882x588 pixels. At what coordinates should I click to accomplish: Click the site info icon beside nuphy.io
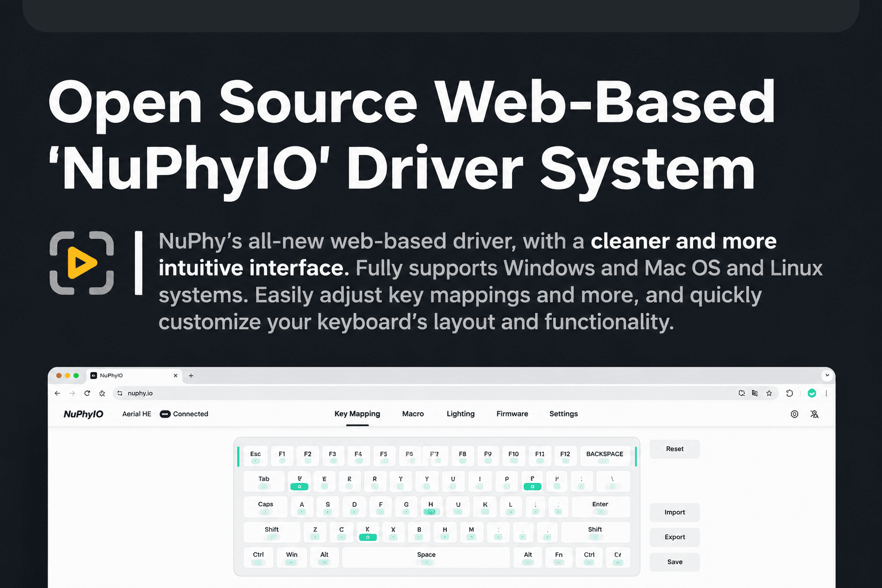tap(120, 393)
